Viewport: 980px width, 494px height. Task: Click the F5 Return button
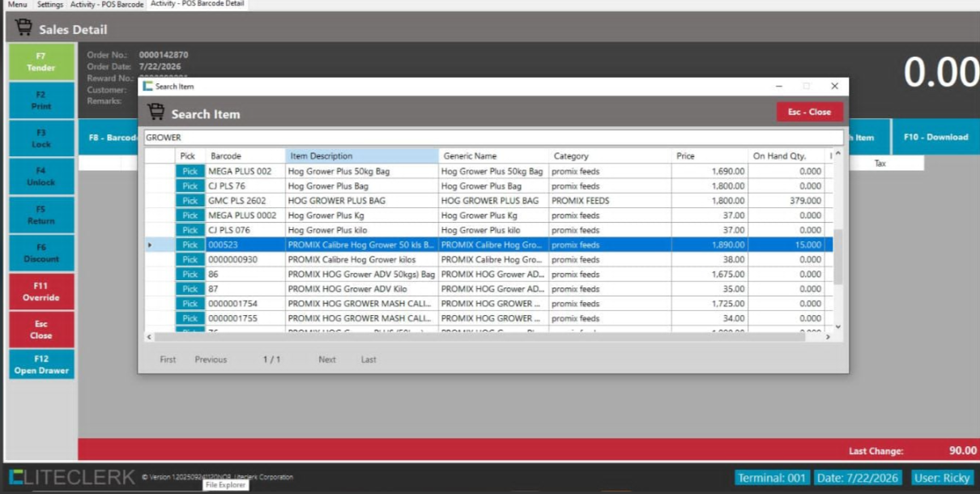coord(41,215)
